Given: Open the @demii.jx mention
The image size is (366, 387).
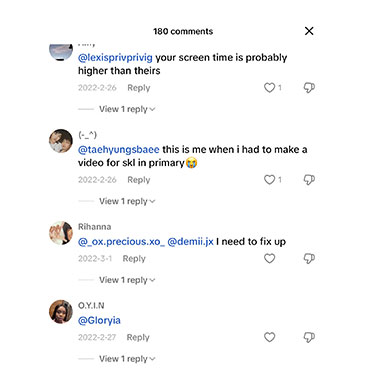Looking at the screenshot, I should pyautogui.click(x=190, y=242).
